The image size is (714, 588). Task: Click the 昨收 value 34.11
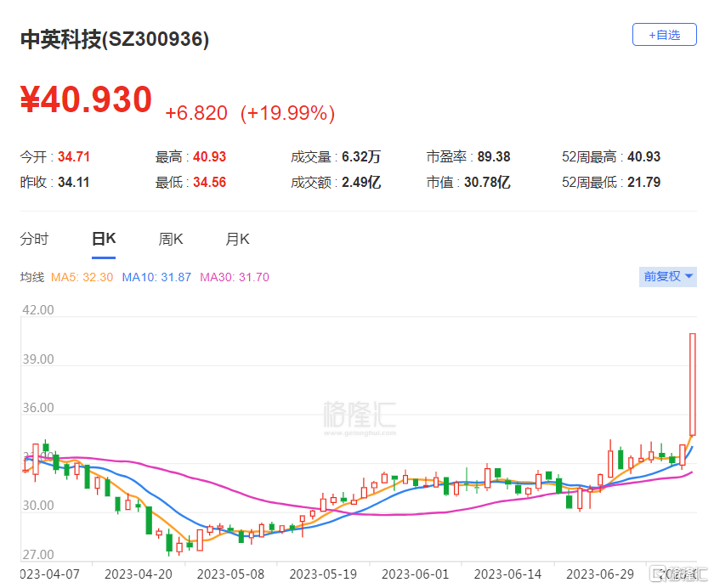pos(74,183)
